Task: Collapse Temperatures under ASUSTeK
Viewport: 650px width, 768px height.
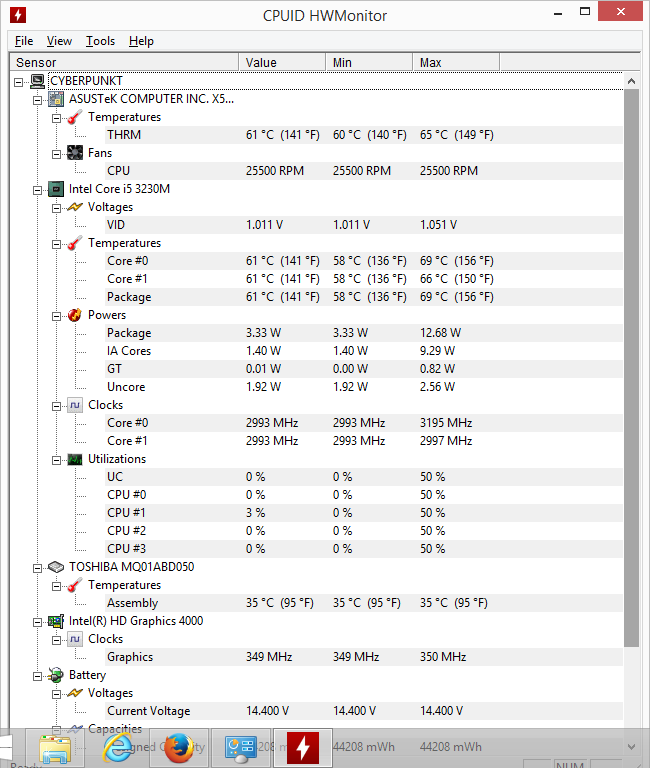Action: click(x=57, y=118)
